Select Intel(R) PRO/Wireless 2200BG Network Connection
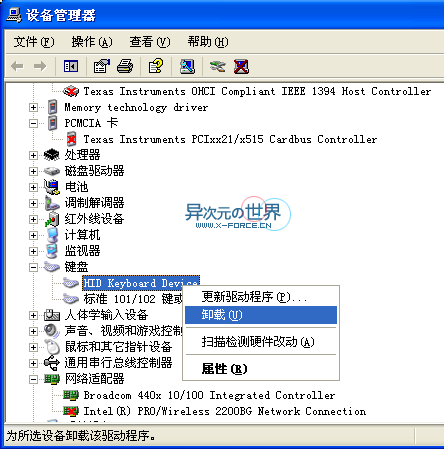Image resolution: width=444 pixels, height=449 pixels. pyautogui.click(x=224, y=411)
